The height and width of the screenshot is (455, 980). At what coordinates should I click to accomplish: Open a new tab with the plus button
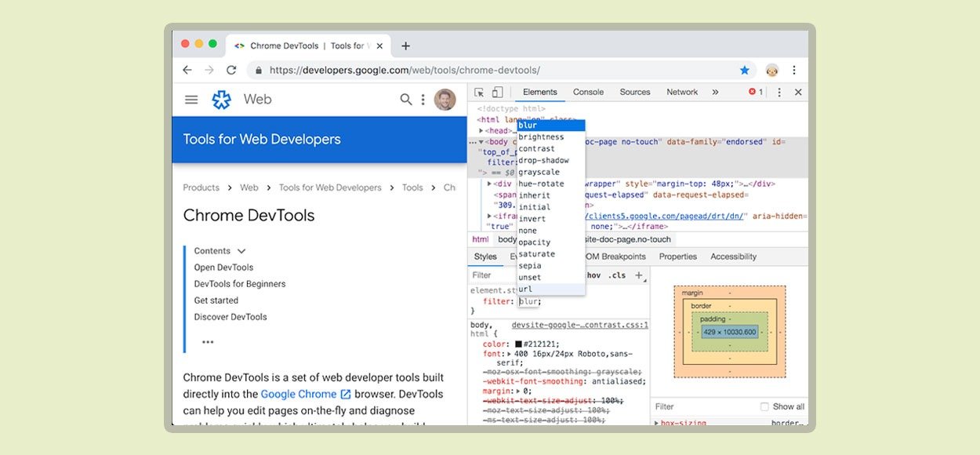[405, 45]
